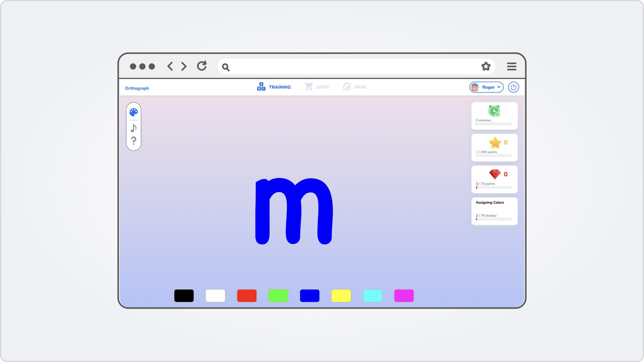Toggle the music note sound icon
This screenshot has height=362, width=644.
[134, 128]
